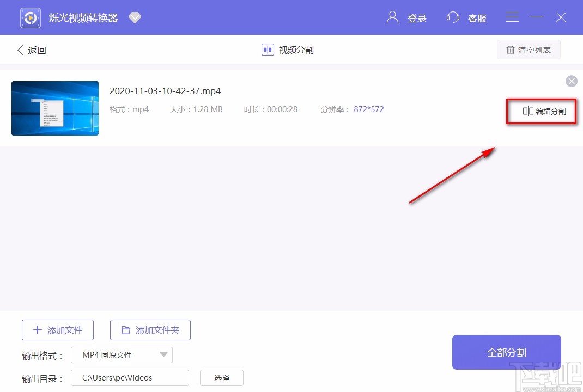Click the 2020-11-03 video thumbnail

pos(54,108)
